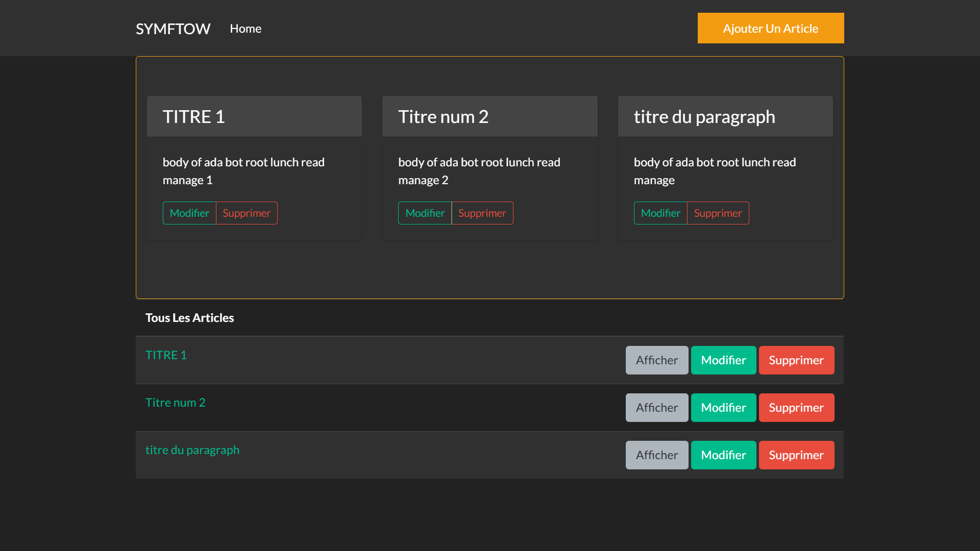Screen dimensions: 980x551
Task: Open titre du paragraph link in list
Action: pos(192,450)
